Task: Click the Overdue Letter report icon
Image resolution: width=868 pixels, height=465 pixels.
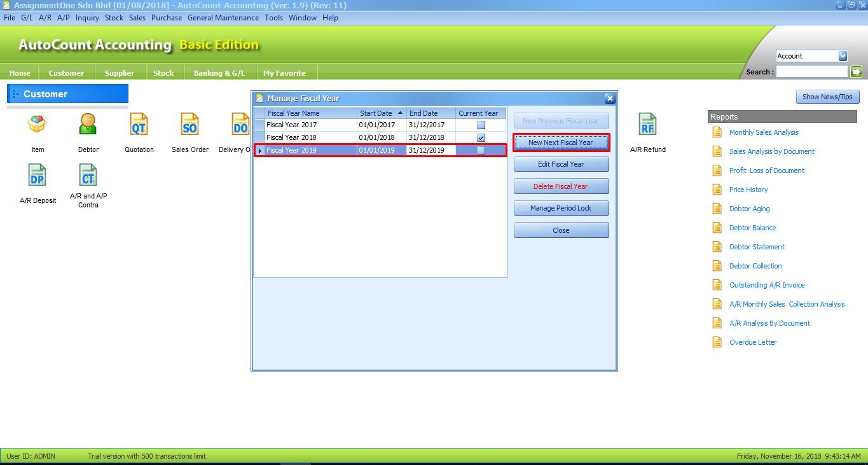Action: (x=717, y=342)
